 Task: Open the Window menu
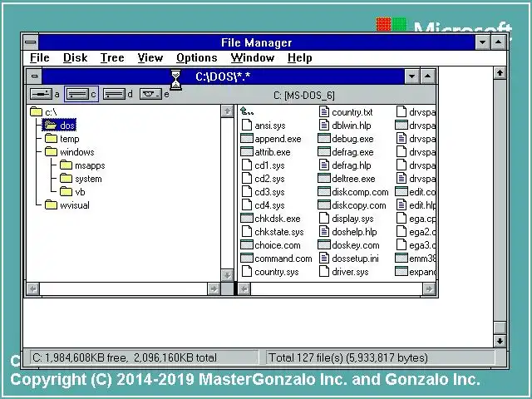[253, 57]
